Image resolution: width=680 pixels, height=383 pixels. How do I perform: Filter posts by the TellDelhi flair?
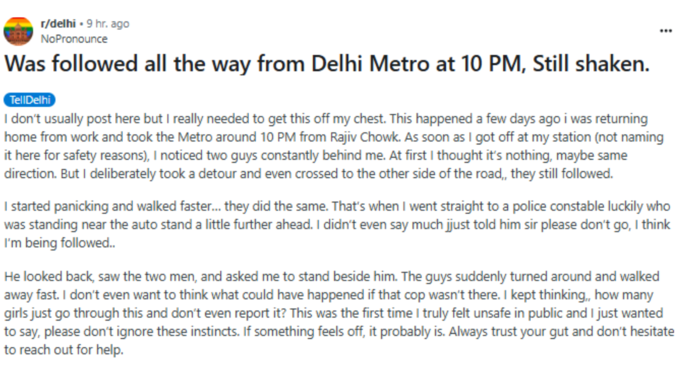pos(29,100)
